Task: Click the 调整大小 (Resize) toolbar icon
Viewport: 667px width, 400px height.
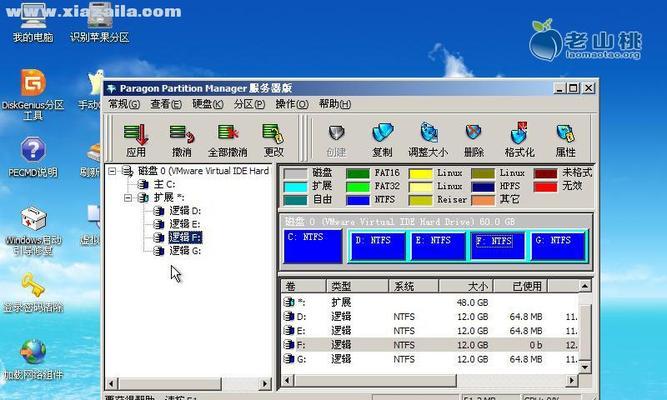Action: click(428, 140)
